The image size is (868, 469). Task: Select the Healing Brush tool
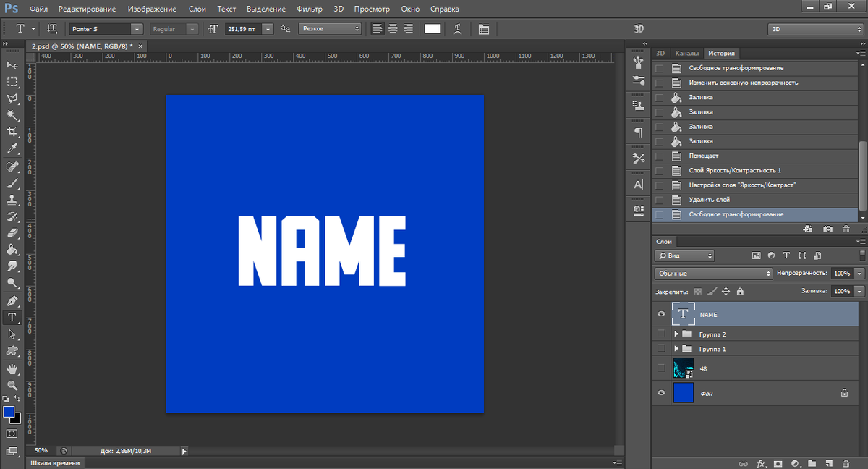(12, 167)
